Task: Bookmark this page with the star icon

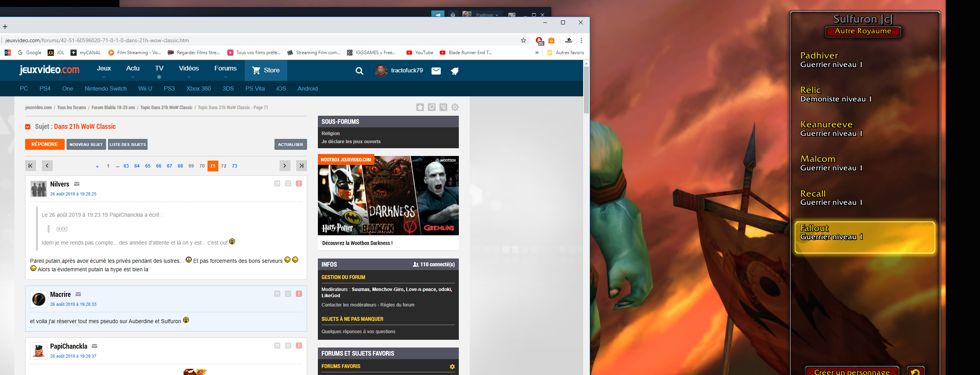Action: (523, 40)
